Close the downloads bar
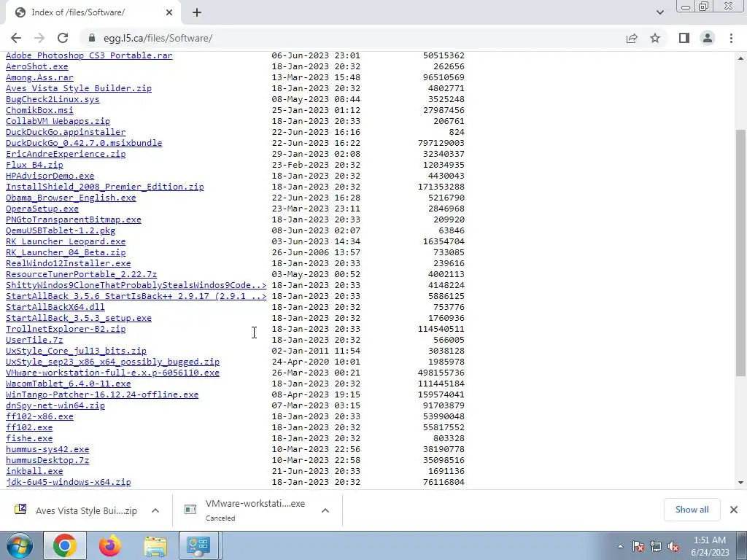This screenshot has width=747, height=560. (x=734, y=510)
